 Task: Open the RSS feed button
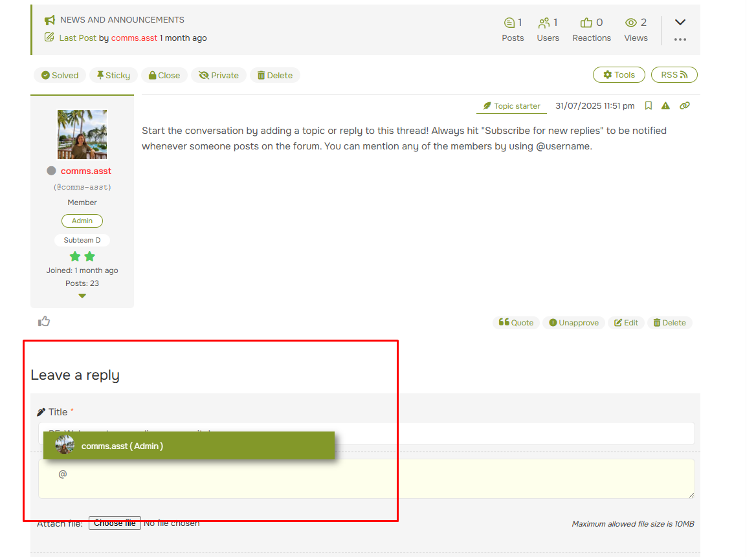pos(674,75)
